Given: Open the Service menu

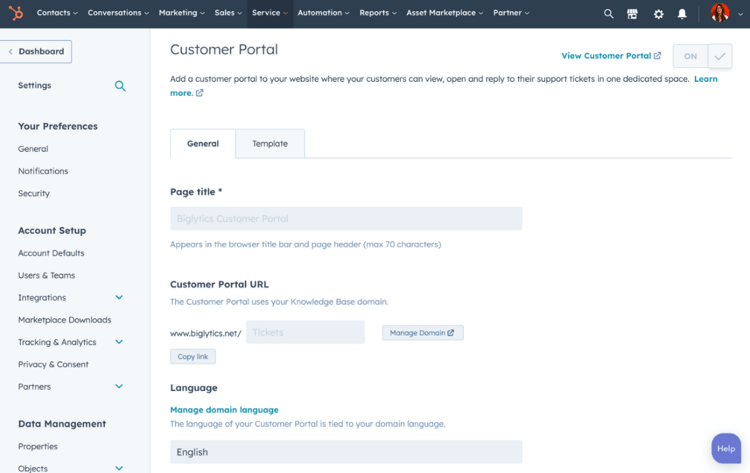Looking at the screenshot, I should pyautogui.click(x=270, y=13).
